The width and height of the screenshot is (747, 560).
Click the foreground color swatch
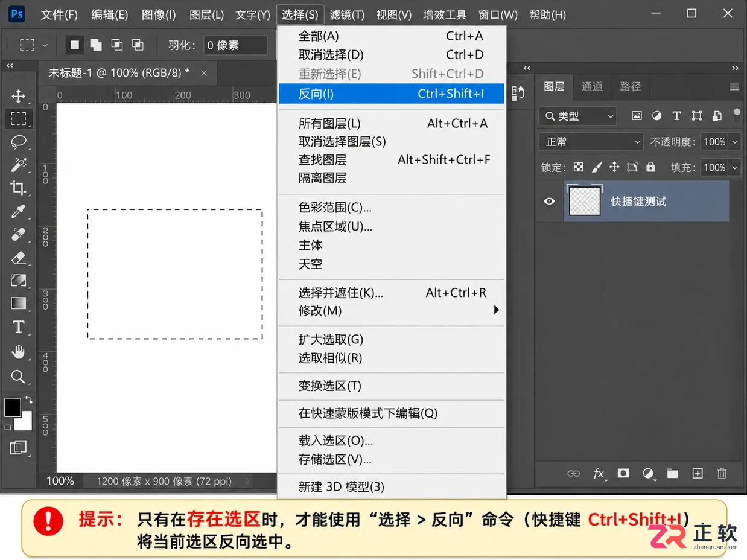[x=12, y=407]
